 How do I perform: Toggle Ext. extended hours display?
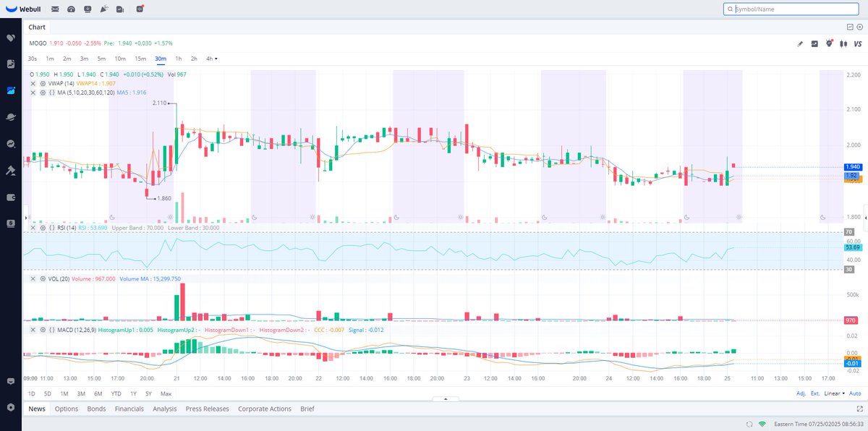[815, 393]
